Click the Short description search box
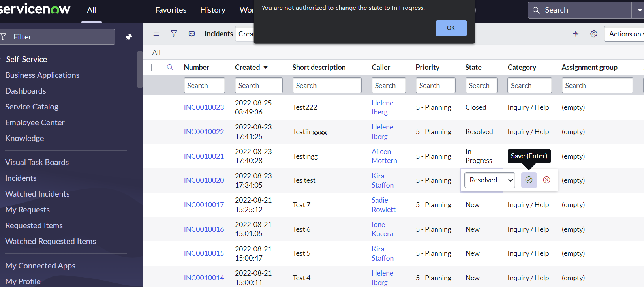The image size is (644, 287). (x=327, y=86)
